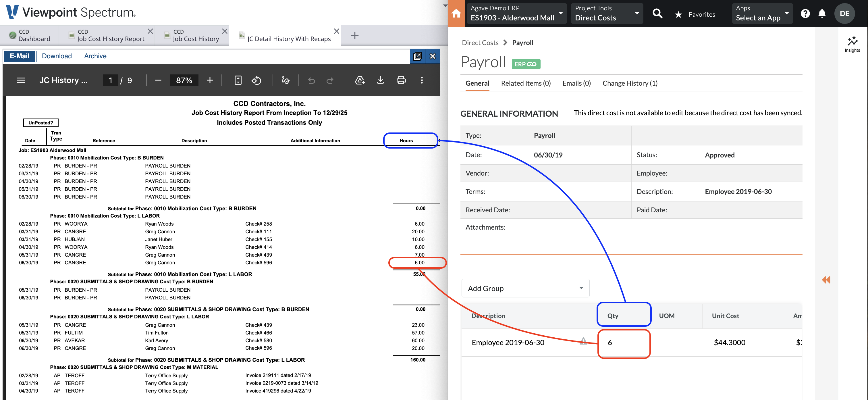Click the Archive button
This screenshot has width=868, height=400.
pyautogui.click(x=95, y=56)
